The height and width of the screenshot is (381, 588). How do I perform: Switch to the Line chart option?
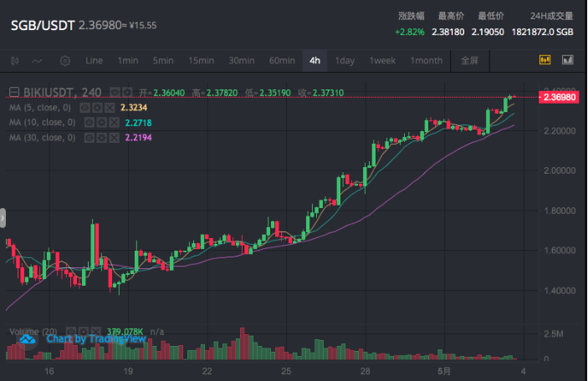point(94,61)
